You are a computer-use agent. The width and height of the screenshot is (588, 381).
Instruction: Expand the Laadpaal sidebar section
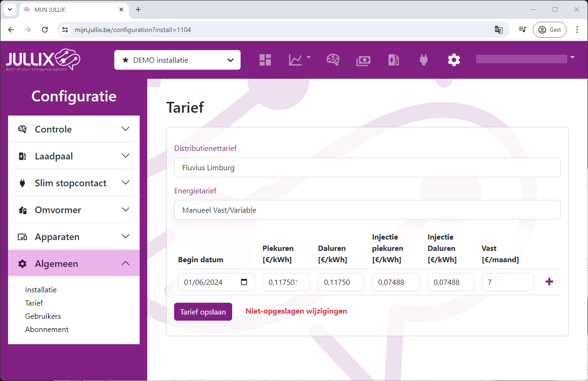[74, 156]
